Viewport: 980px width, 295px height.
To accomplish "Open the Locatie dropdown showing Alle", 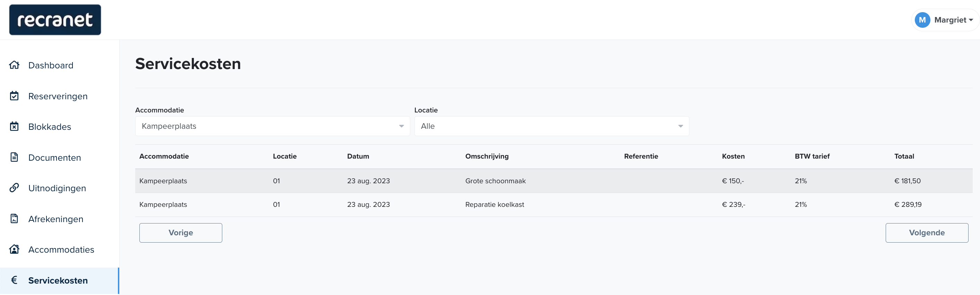I will click(x=551, y=126).
